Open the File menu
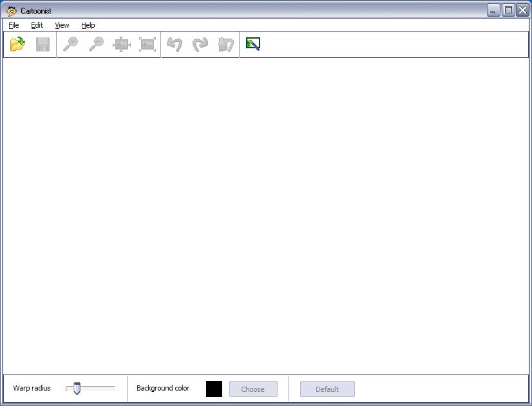 tap(14, 25)
